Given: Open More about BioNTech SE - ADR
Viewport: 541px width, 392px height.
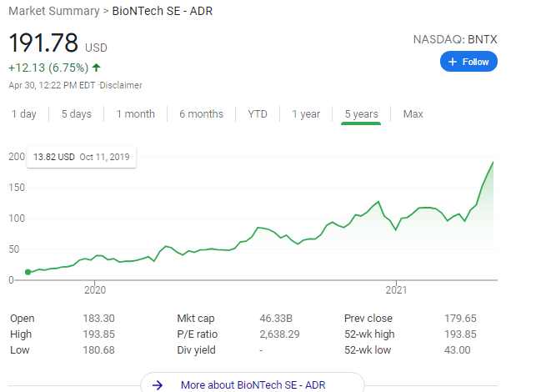Looking at the screenshot, I should coord(253,384).
